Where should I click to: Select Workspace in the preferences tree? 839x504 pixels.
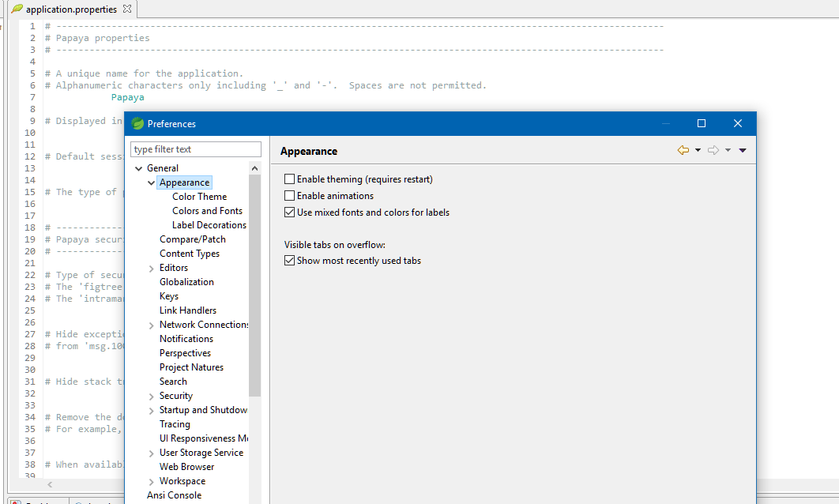(x=182, y=481)
